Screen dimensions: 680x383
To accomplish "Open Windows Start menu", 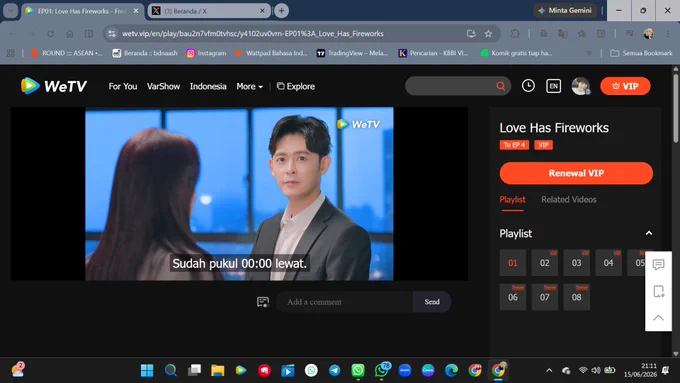I will [147, 370].
